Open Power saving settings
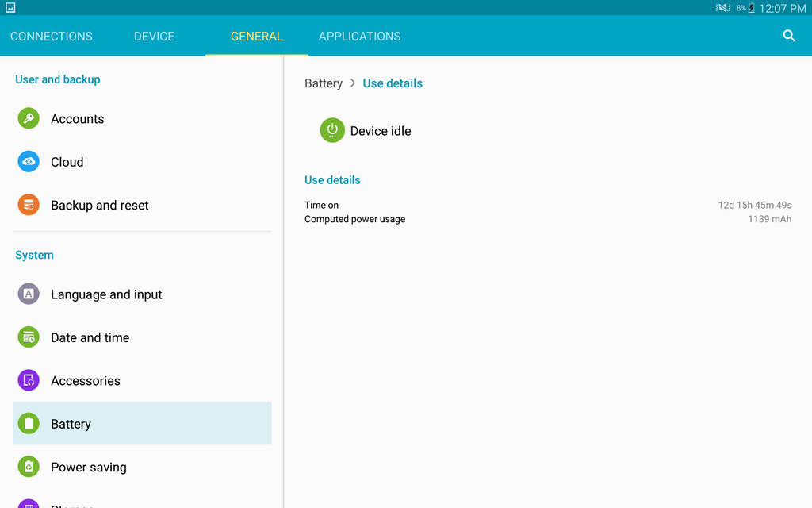 (142, 467)
